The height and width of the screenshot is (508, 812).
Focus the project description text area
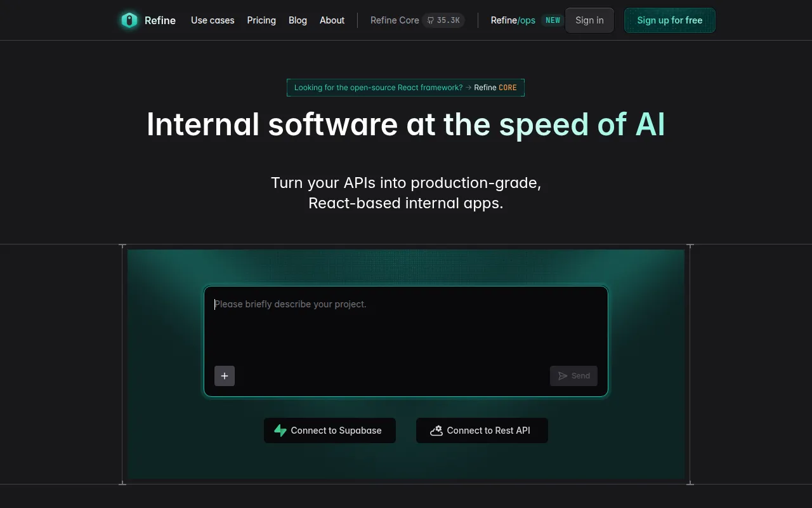pos(406,326)
